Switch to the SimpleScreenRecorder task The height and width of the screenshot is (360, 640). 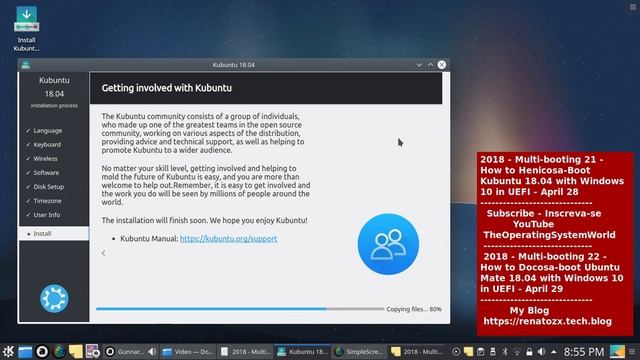click(359, 351)
